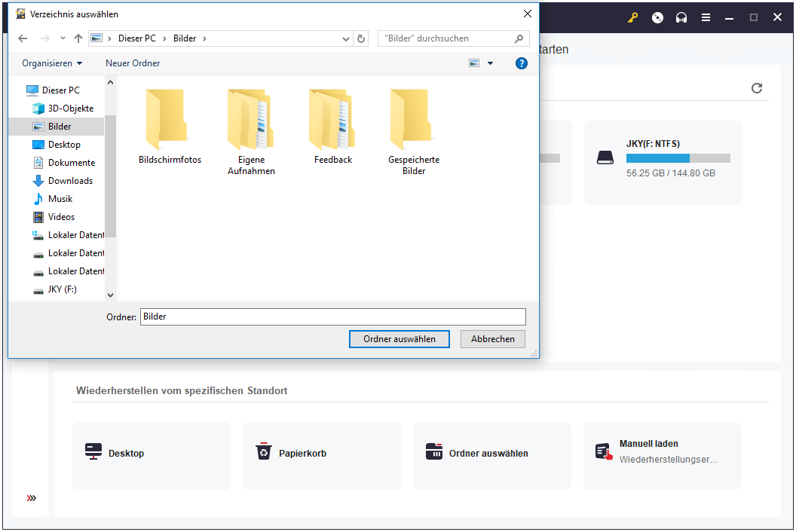Open the headphones support icon
Image resolution: width=796 pixels, height=532 pixels.
click(681, 18)
